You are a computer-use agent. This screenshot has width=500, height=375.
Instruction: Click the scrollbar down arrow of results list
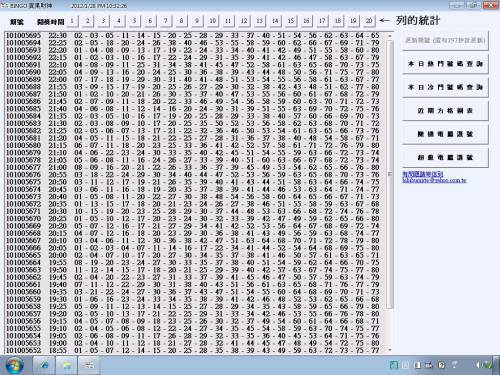click(x=390, y=350)
